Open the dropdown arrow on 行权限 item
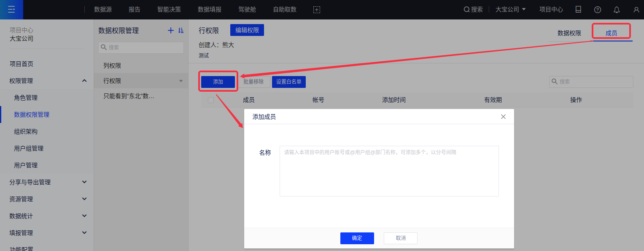This screenshot has height=251, width=644. [x=181, y=81]
